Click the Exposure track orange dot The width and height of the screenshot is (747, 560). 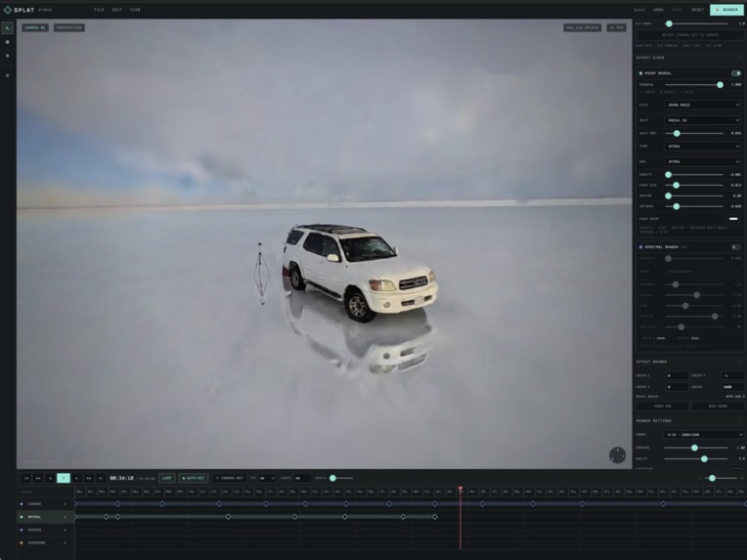click(x=22, y=542)
